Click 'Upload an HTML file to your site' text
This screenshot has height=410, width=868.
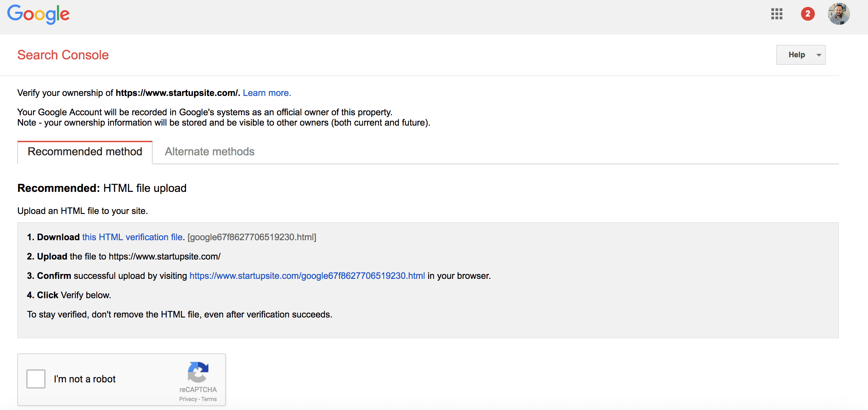click(83, 211)
